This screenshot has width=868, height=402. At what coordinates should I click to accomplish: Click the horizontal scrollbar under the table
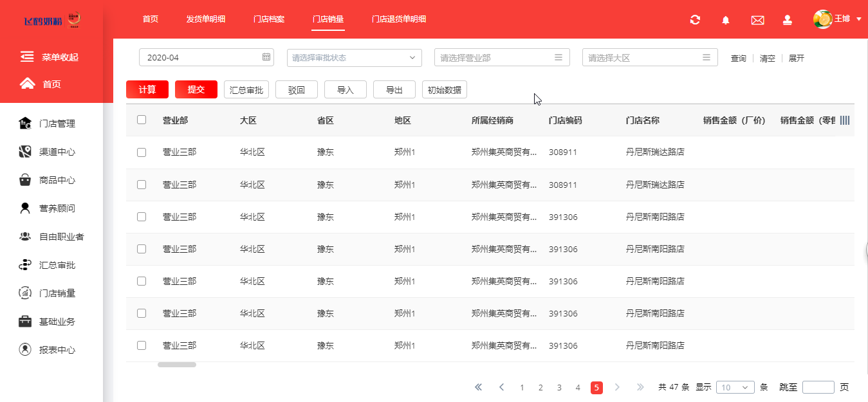[x=177, y=365]
